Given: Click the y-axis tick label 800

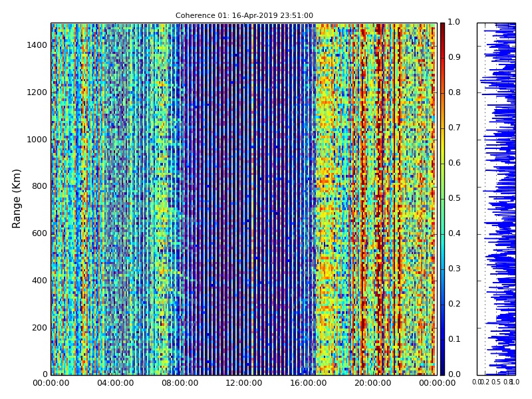Looking at the screenshot, I should pos(39,187).
